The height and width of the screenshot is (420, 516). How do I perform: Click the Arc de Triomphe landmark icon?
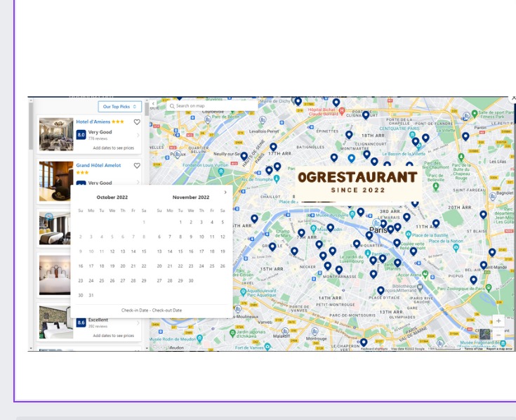(277, 179)
